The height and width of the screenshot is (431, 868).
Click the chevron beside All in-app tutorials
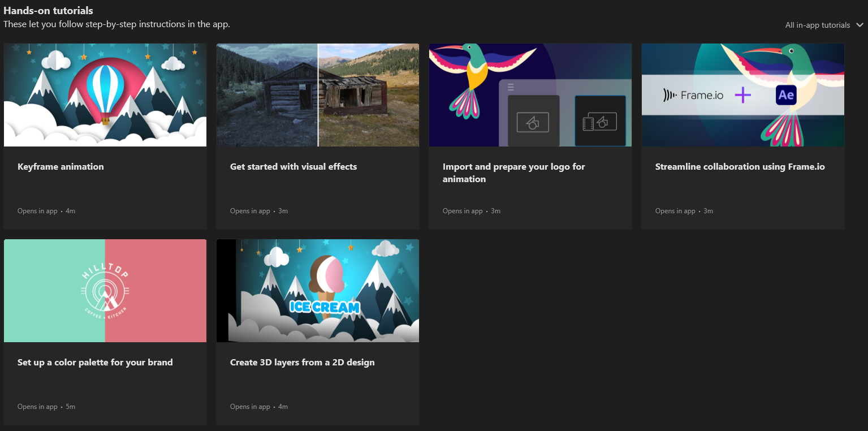point(860,25)
